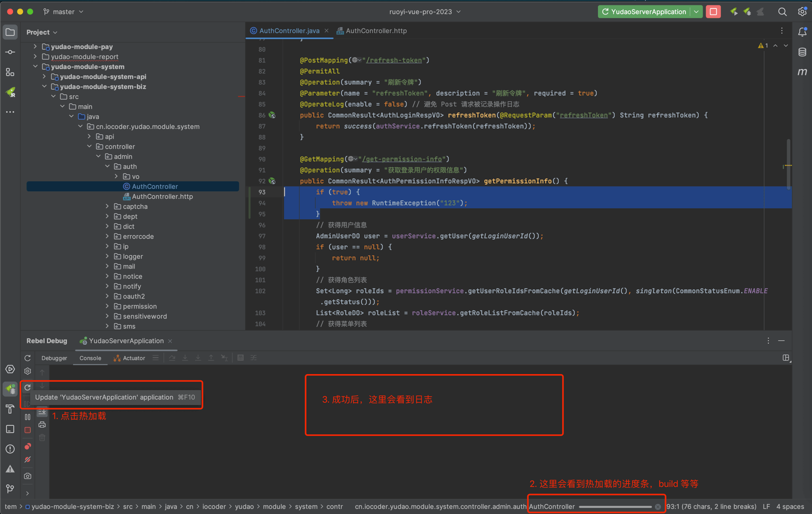Screen dimensions: 812x514
Task: Switch to the Debugger tab
Action: tap(54, 358)
